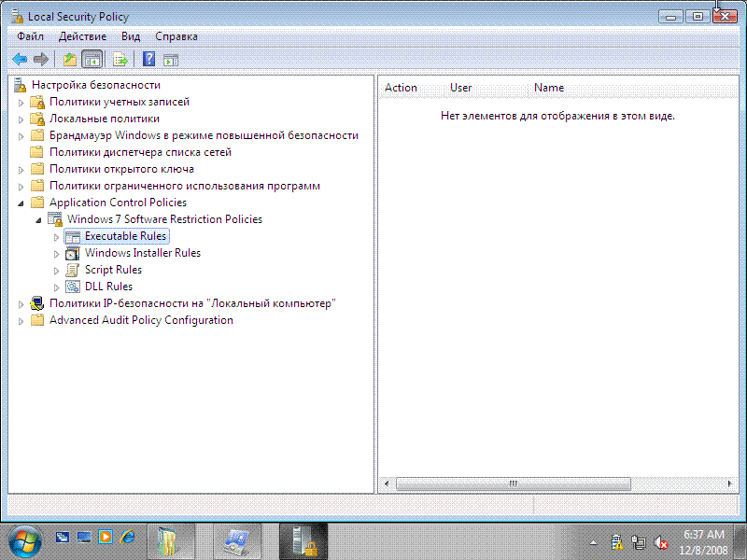Click the Export List toolbar icon
This screenshot has height=560, width=747.
point(120,60)
